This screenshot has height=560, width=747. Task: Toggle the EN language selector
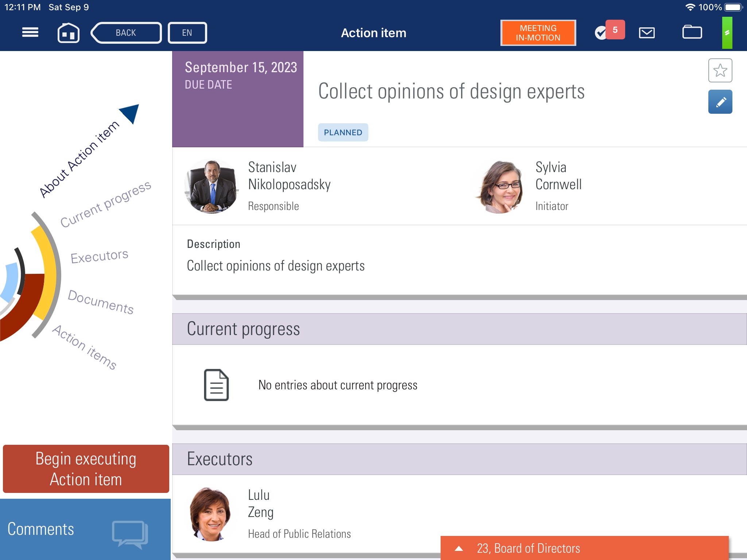click(187, 32)
